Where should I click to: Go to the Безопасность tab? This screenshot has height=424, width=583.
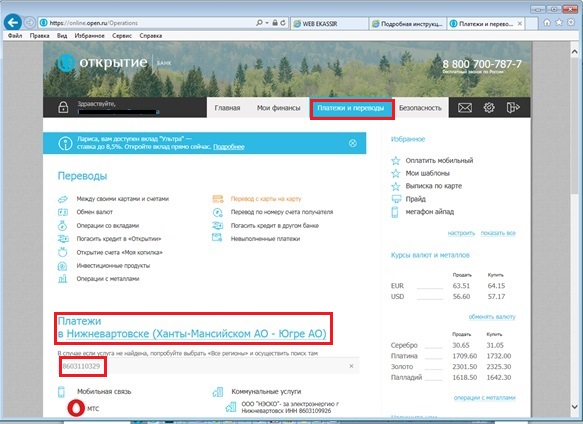coord(420,108)
